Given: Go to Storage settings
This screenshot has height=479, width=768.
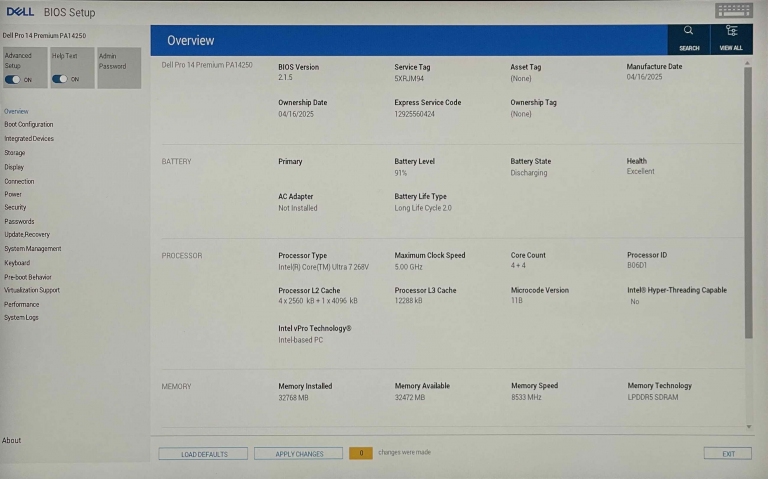Looking at the screenshot, I should (15, 153).
